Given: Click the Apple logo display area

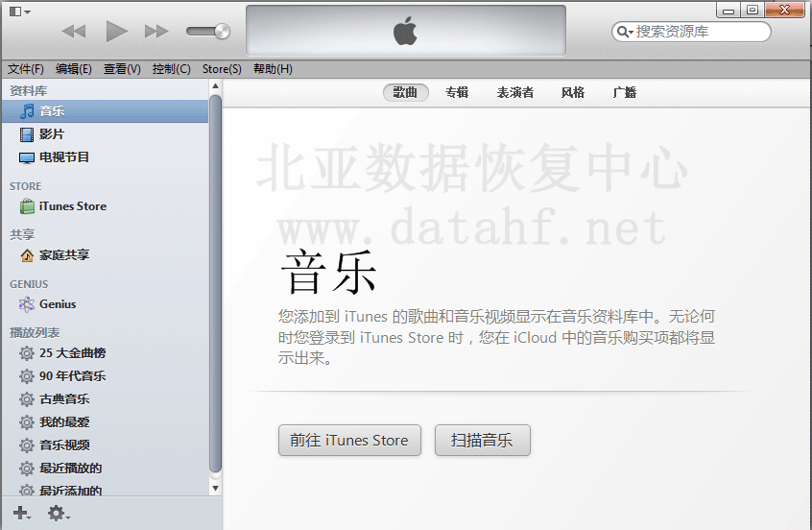Looking at the screenshot, I should 405,31.
